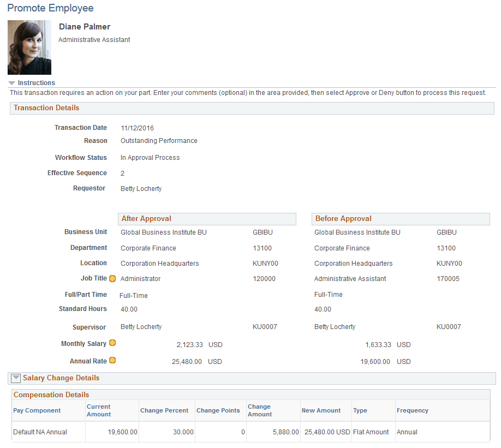Click the Instructions disclosure triangle icon
The image size is (501, 448).
tap(11, 82)
